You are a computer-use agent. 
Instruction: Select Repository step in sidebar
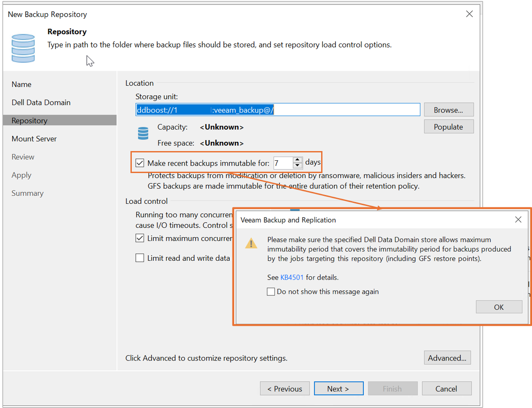tap(60, 120)
